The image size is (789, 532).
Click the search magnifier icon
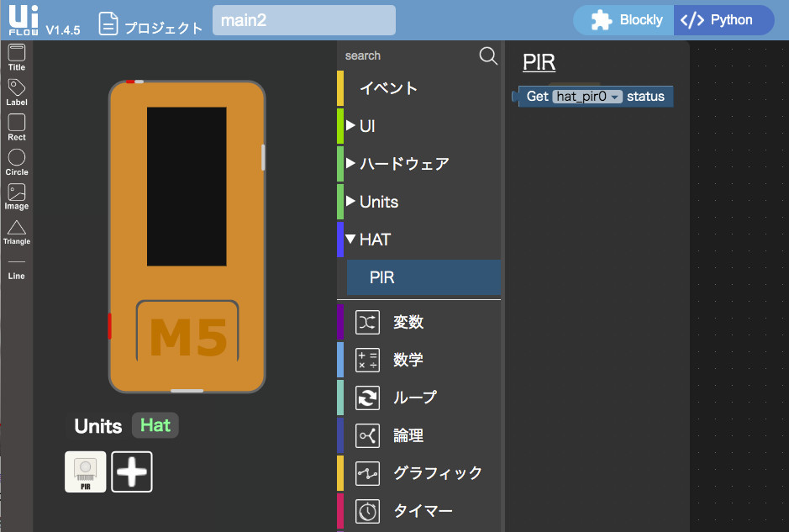tap(487, 55)
